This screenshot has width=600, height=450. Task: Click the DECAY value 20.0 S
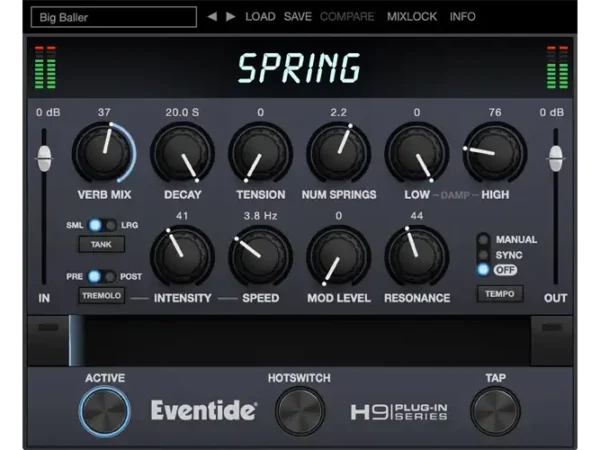[x=182, y=112]
